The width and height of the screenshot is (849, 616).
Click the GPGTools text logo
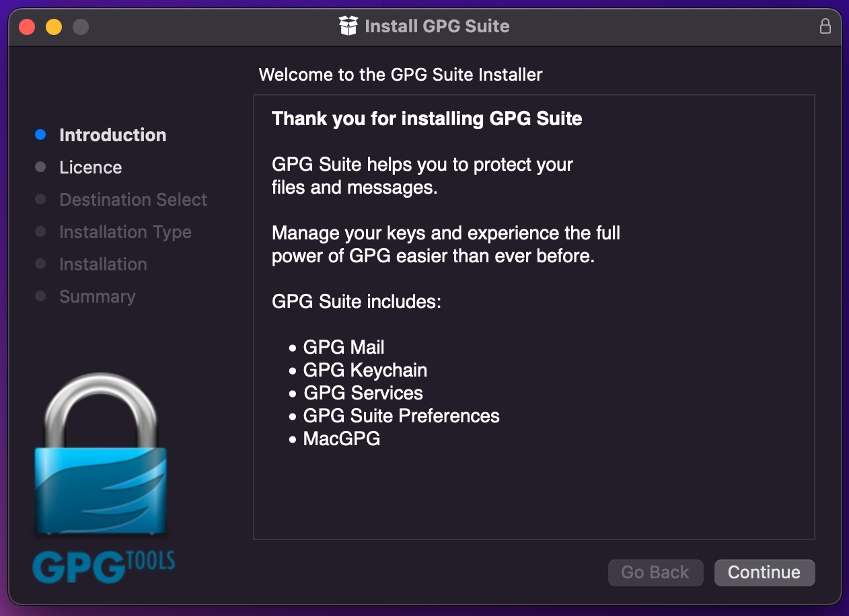pyautogui.click(x=104, y=566)
